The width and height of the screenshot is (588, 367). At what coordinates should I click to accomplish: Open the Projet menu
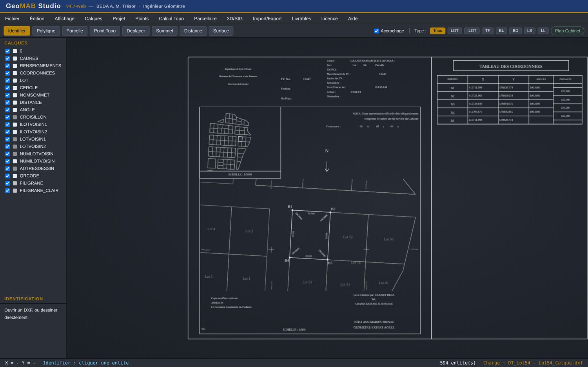(x=119, y=18)
